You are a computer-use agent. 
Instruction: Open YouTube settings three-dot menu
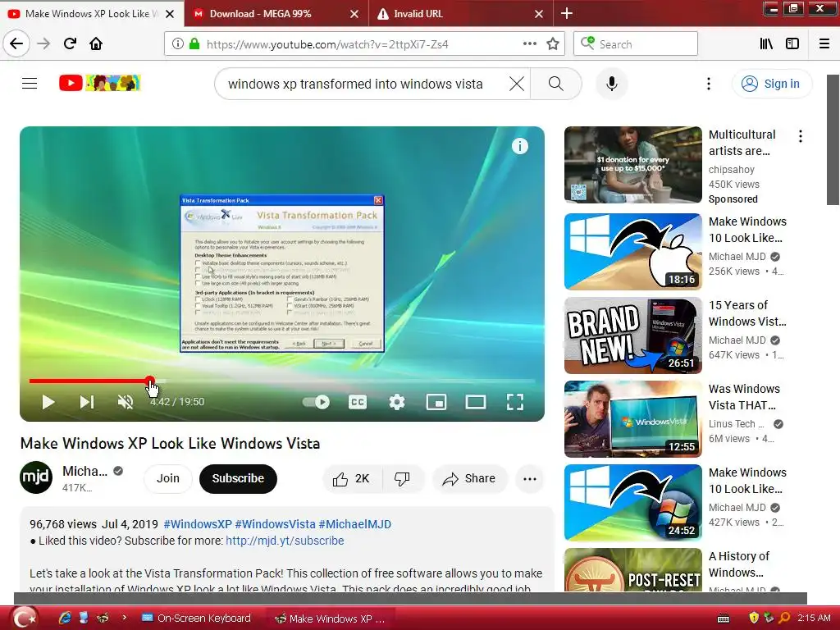click(x=709, y=84)
